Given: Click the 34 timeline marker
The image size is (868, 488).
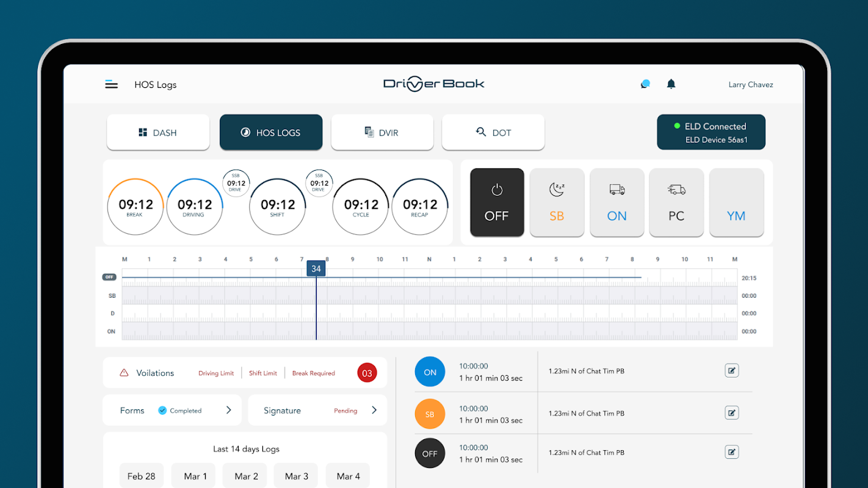Looking at the screenshot, I should pos(316,268).
